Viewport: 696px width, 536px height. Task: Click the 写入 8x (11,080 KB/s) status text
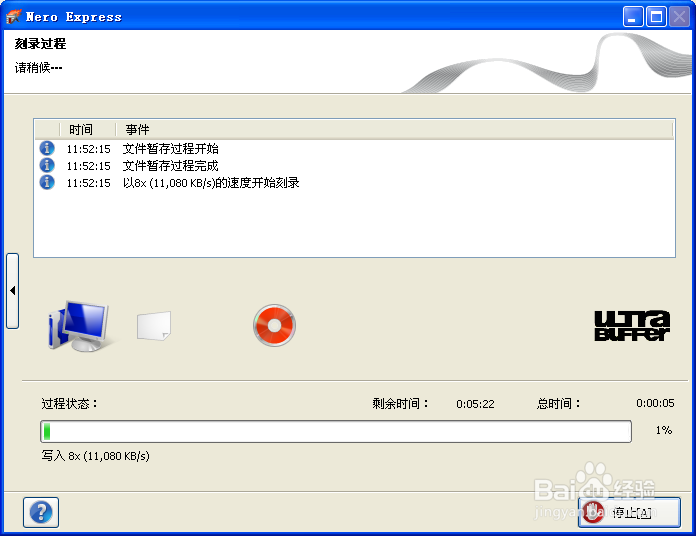(x=95, y=456)
